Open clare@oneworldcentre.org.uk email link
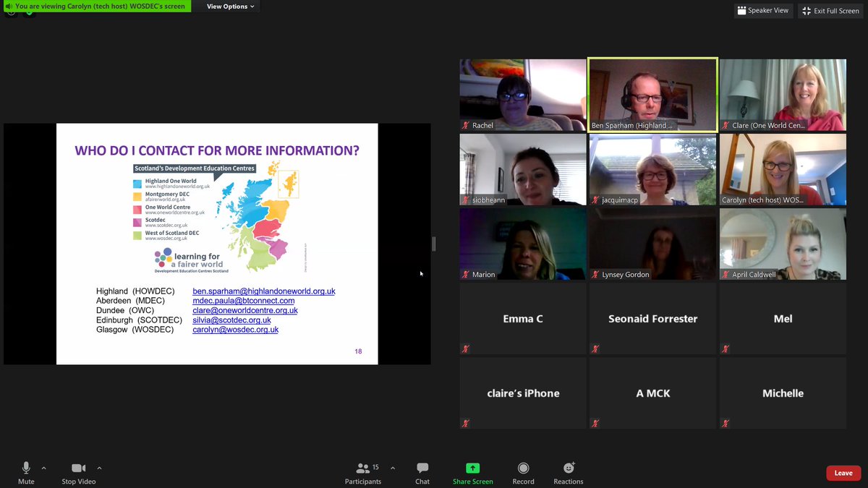The width and height of the screenshot is (868, 488). pyautogui.click(x=245, y=310)
